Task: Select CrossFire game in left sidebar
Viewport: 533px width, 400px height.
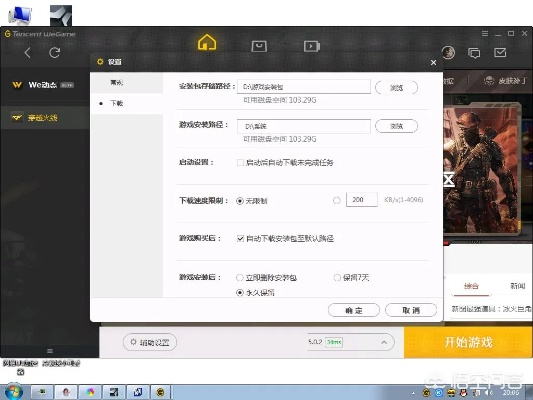Action: (x=45, y=118)
